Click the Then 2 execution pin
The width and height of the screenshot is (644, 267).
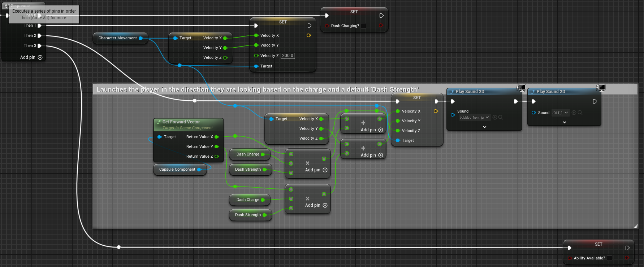(40, 36)
